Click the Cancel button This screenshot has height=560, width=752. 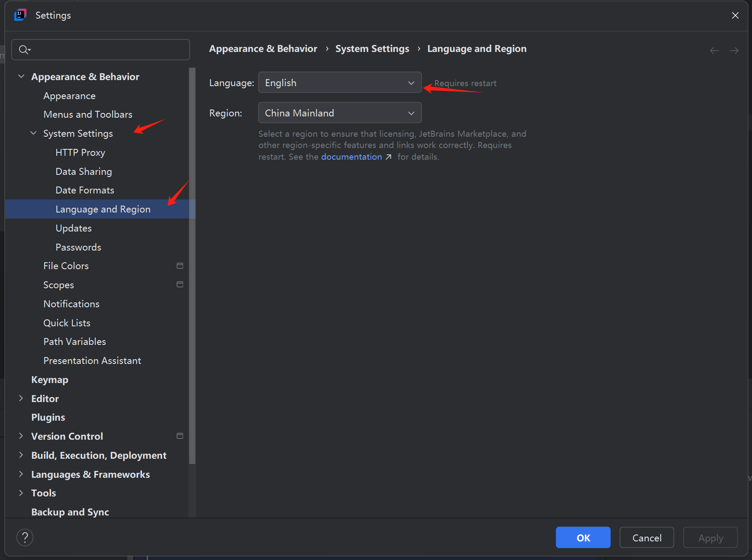coord(647,537)
